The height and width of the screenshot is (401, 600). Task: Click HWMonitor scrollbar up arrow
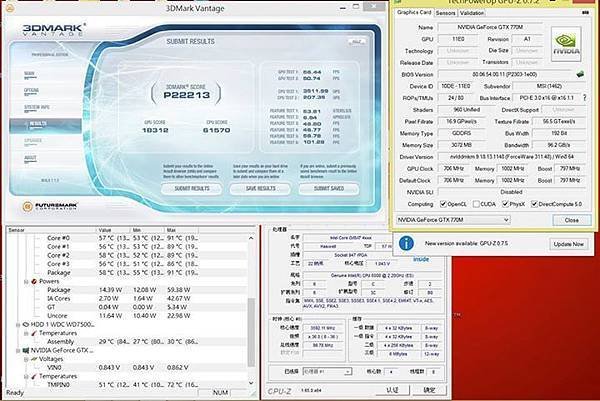(x=251, y=238)
